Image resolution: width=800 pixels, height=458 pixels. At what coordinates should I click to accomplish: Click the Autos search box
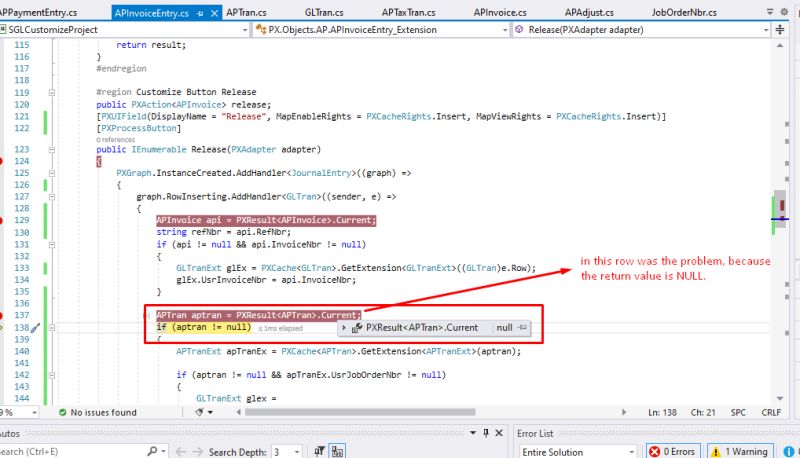71,451
